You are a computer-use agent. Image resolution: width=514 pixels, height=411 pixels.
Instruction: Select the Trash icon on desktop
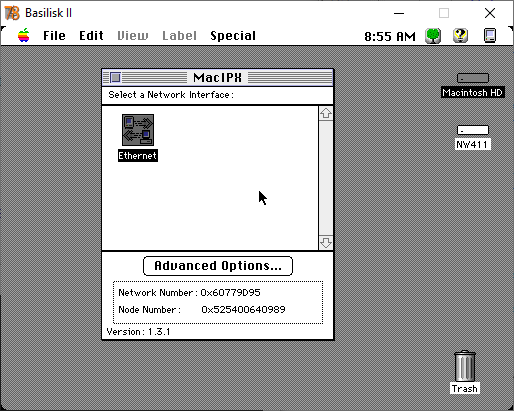point(465,366)
